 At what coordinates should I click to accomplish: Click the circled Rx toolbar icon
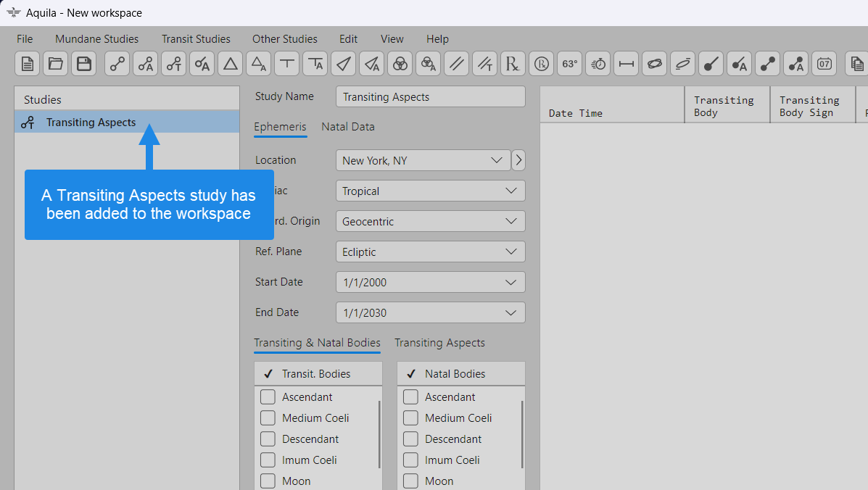[x=541, y=64]
